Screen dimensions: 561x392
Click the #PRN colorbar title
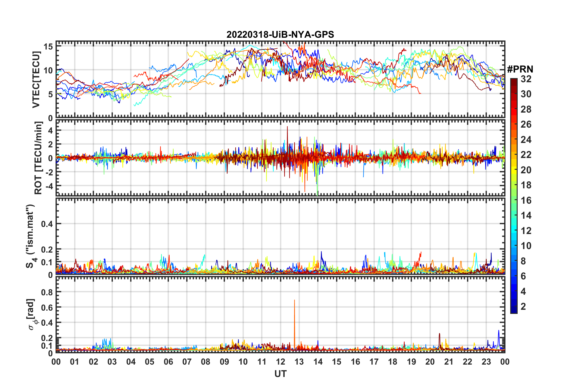coord(520,69)
